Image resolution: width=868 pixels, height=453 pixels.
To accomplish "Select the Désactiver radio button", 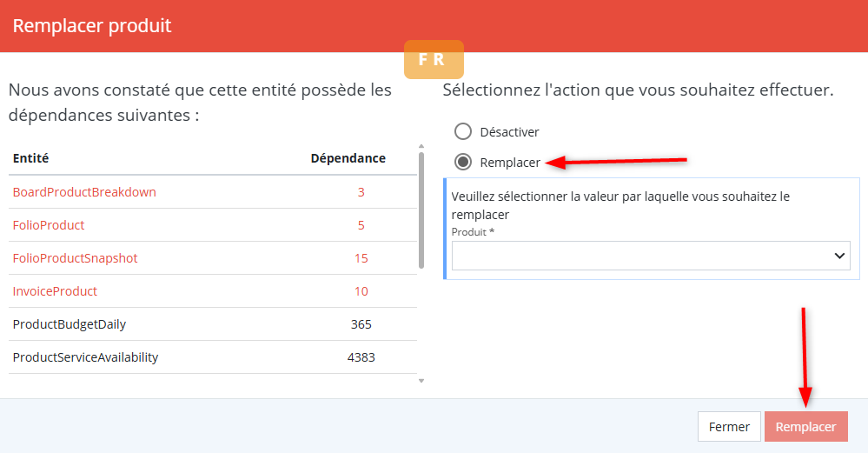I will coord(463,132).
